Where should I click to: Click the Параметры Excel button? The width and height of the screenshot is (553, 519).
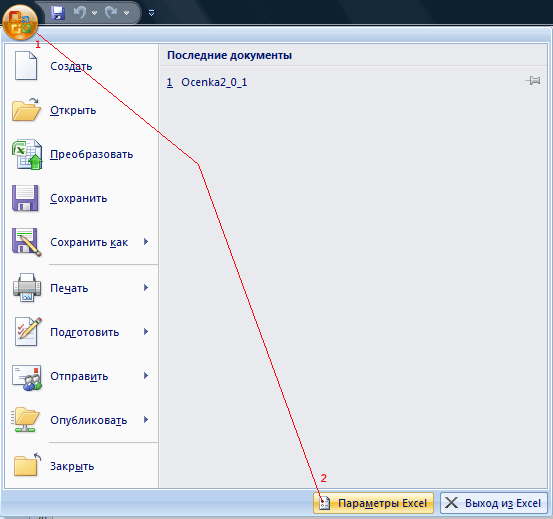click(373, 503)
